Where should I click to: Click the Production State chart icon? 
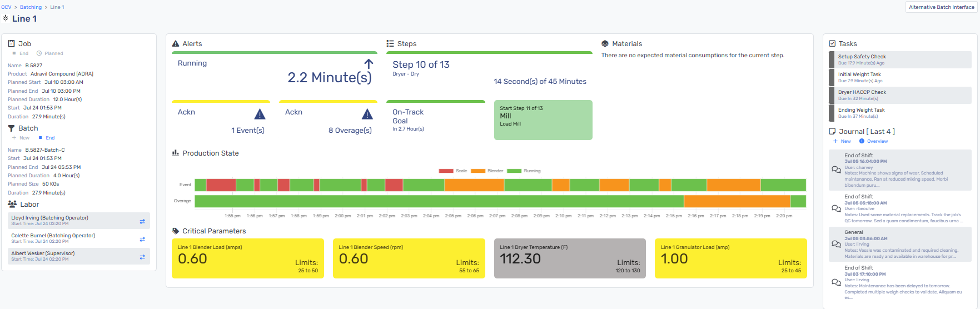click(x=176, y=153)
